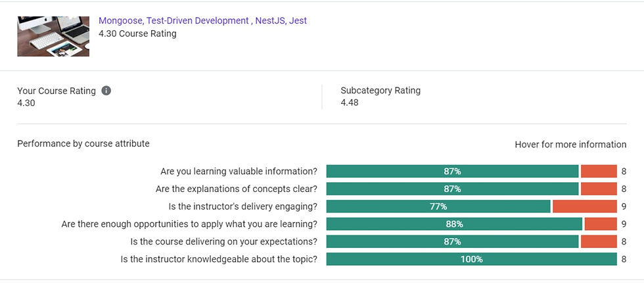Image resolution: width=644 pixels, height=288 pixels.
Task: Click the green 87% bar for valuable information
Action: [452, 171]
